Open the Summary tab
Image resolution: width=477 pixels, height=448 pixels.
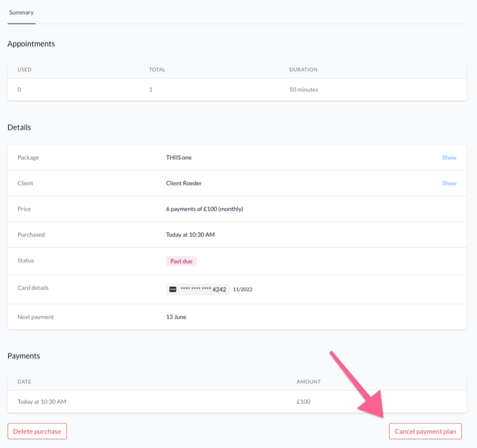click(21, 13)
